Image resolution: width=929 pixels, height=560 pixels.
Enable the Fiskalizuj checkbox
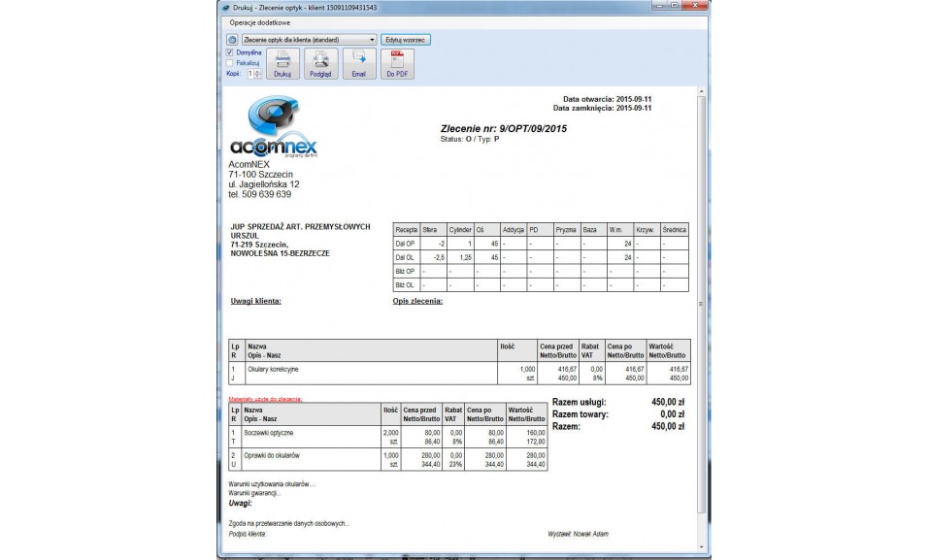point(230,62)
